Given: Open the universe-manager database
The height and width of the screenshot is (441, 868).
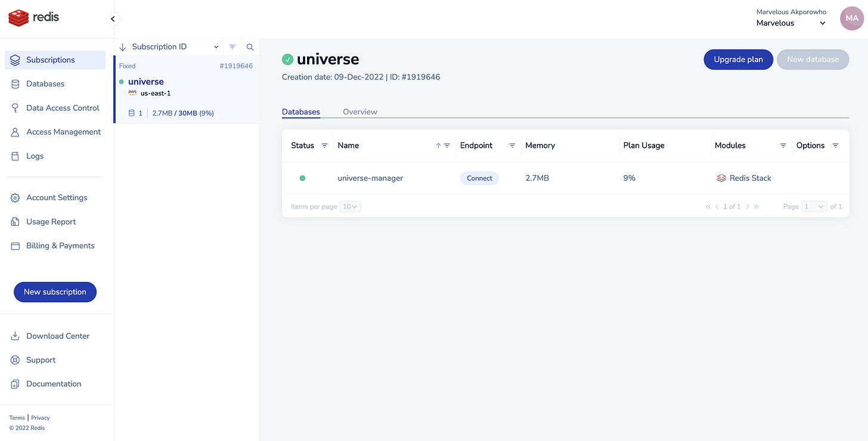Looking at the screenshot, I should (x=370, y=178).
